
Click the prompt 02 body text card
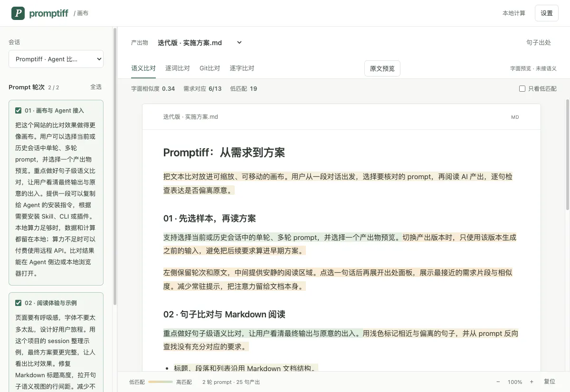pos(56,352)
